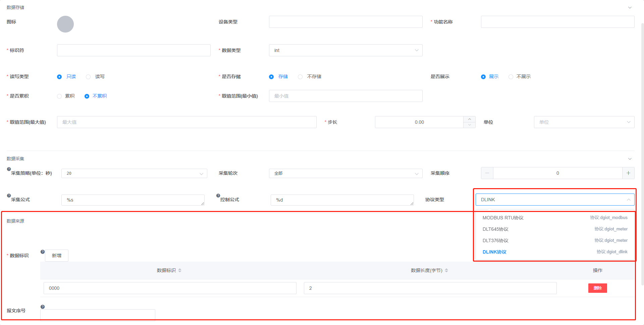The width and height of the screenshot is (644, 325).
Task: Click 步长 number field 0.00
Action: [x=419, y=122]
